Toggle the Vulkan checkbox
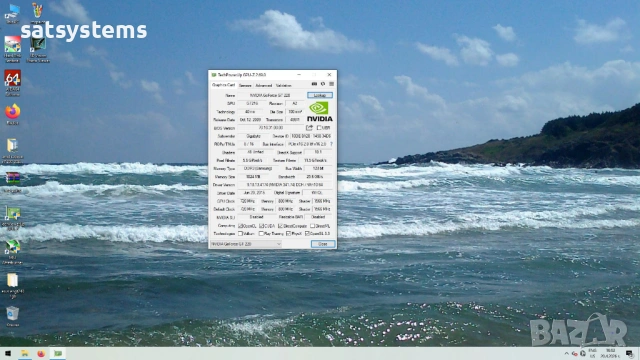This screenshot has width=640, height=360. point(240,233)
